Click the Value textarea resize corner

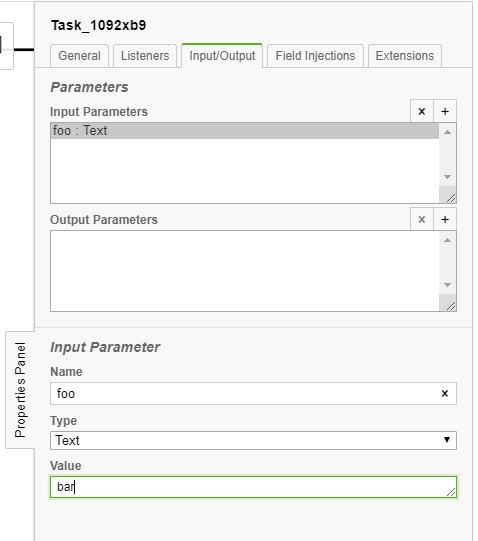451,492
